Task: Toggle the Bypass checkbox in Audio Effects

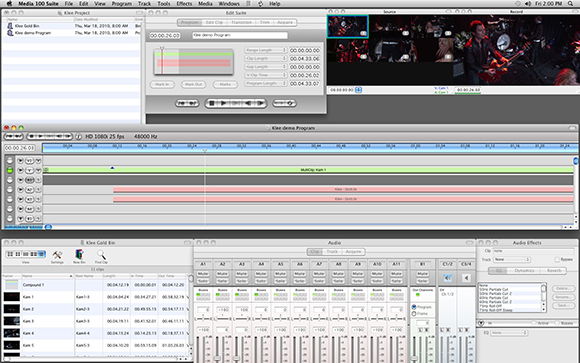Action: [x=557, y=259]
